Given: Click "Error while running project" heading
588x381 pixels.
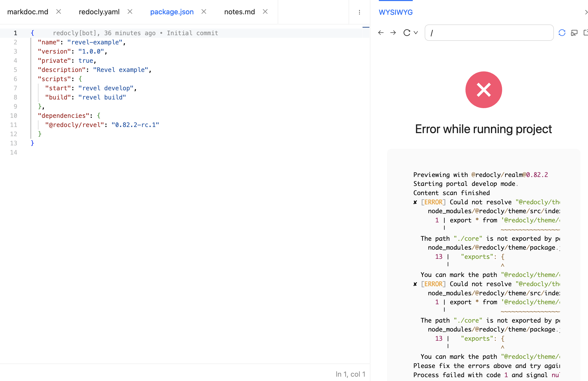Looking at the screenshot, I should [x=483, y=129].
